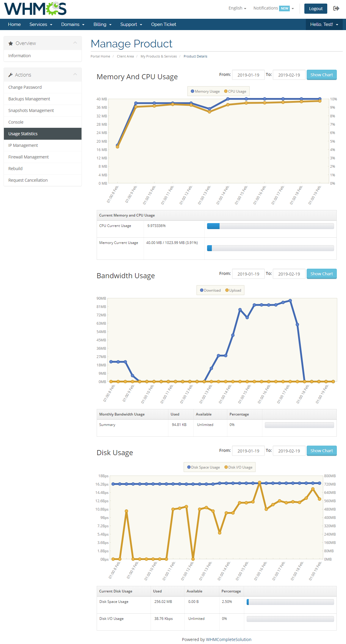The image size is (346, 644).
Task: Show Chart for Bandwidth Usage
Action: coord(322,274)
